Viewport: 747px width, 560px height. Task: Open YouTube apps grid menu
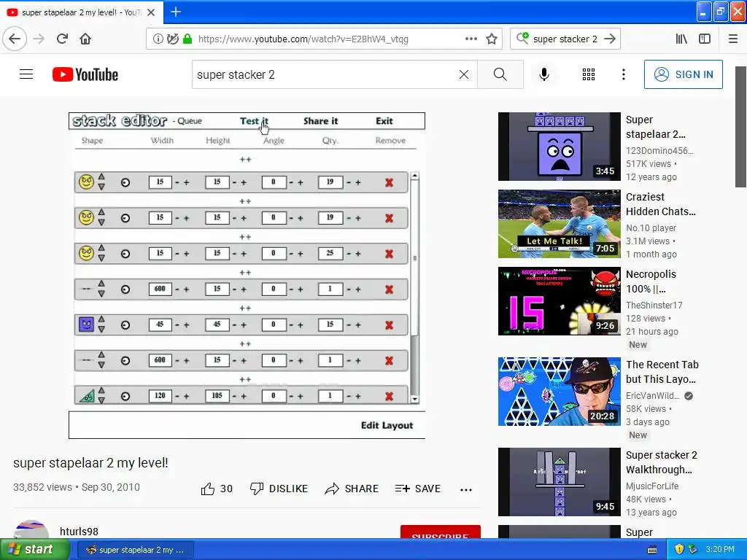589,74
